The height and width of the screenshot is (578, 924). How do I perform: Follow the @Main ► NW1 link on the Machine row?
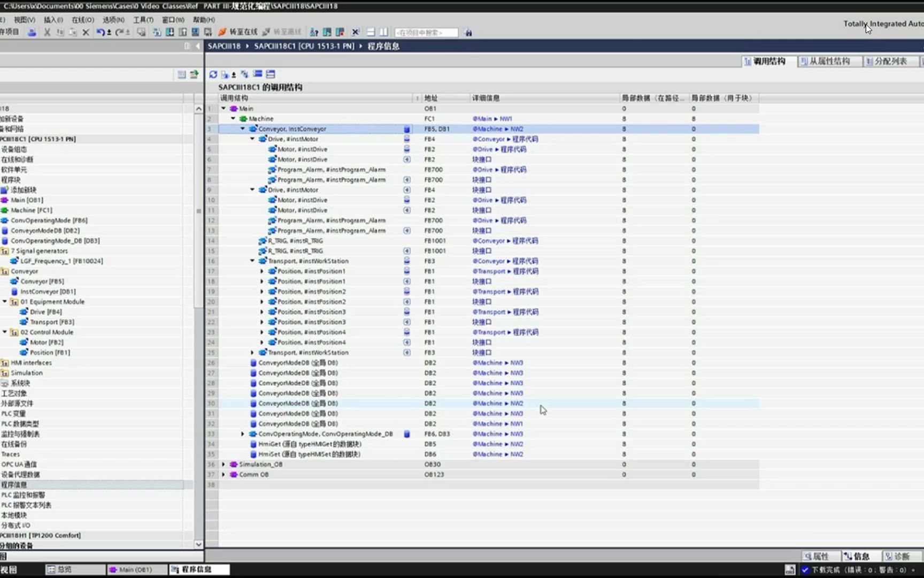(492, 119)
